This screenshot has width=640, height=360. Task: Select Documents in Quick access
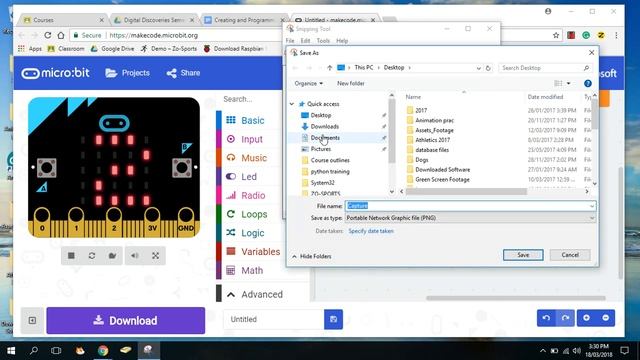pos(325,138)
